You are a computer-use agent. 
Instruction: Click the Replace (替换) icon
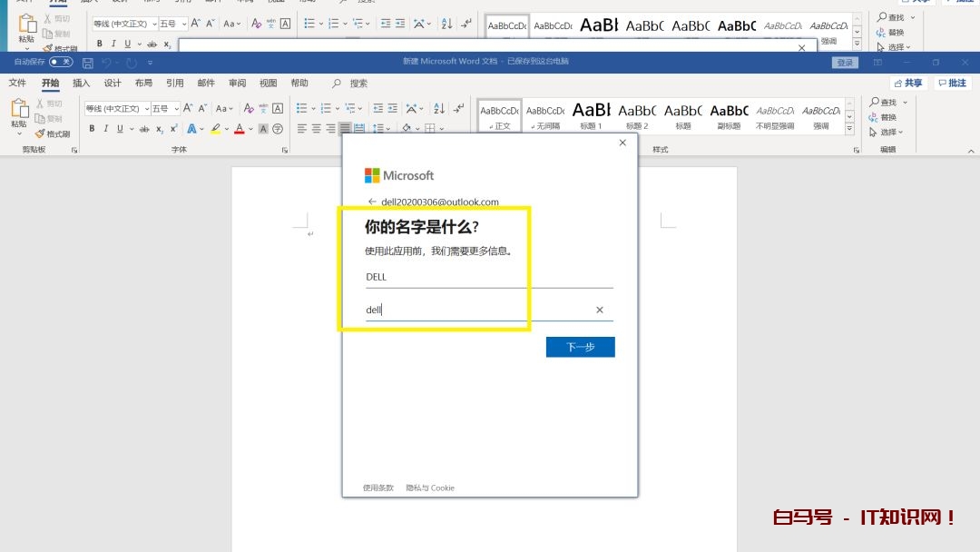(x=882, y=117)
